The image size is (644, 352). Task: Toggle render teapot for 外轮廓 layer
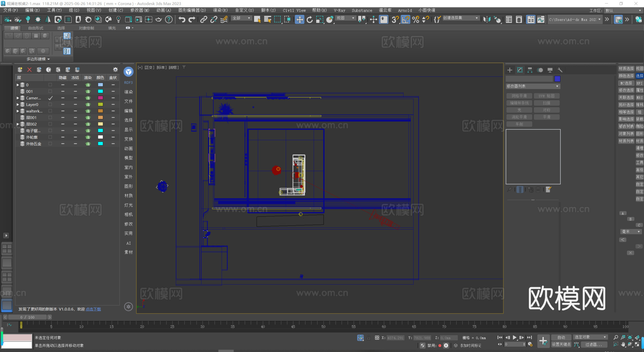pos(88,137)
